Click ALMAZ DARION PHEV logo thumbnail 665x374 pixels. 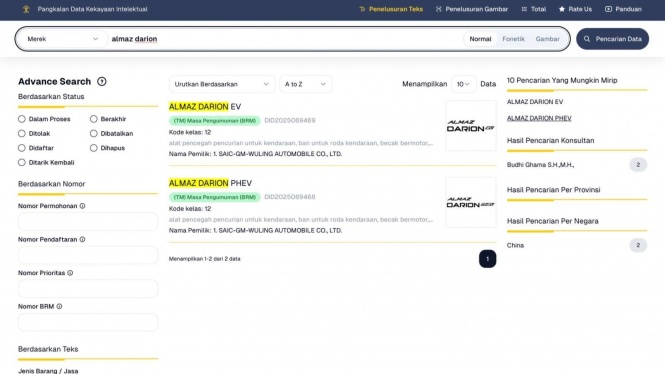[x=471, y=202]
